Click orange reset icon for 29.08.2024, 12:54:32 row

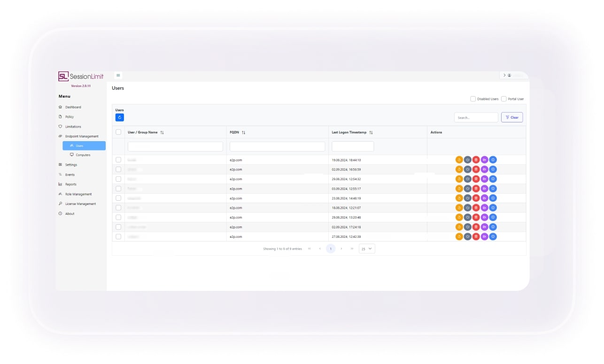pos(459,179)
